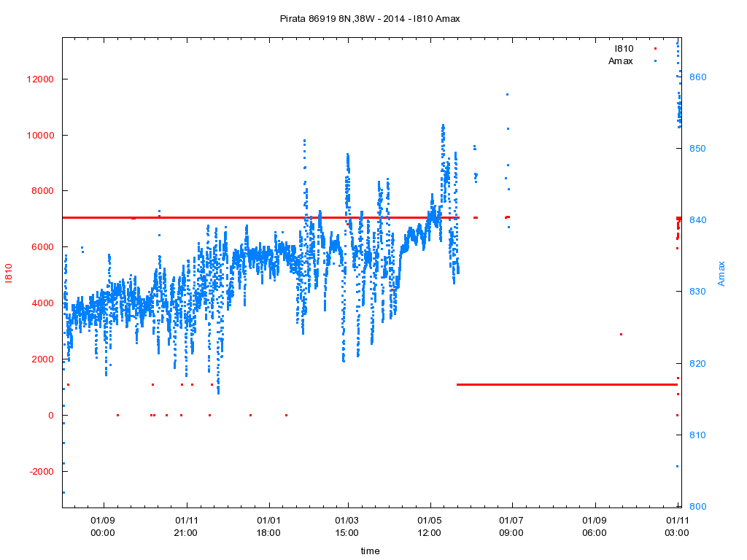Select the 01/05 12:00 time tick

click(x=429, y=527)
